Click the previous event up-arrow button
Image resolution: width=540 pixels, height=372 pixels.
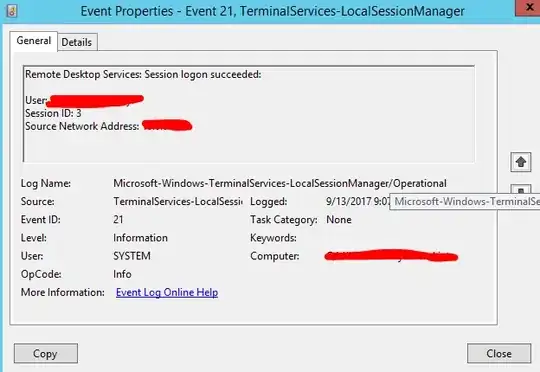(521, 162)
